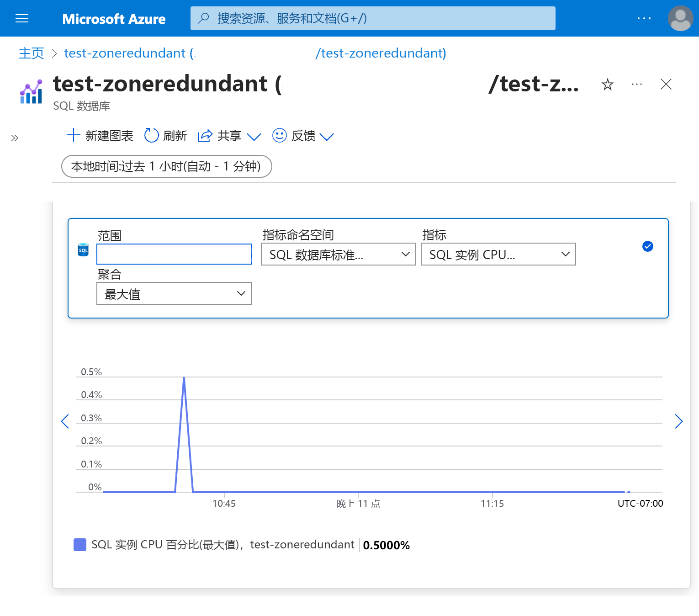The image size is (699, 616).
Task: Click the Microsoft Azure logo text
Action: coord(114,19)
